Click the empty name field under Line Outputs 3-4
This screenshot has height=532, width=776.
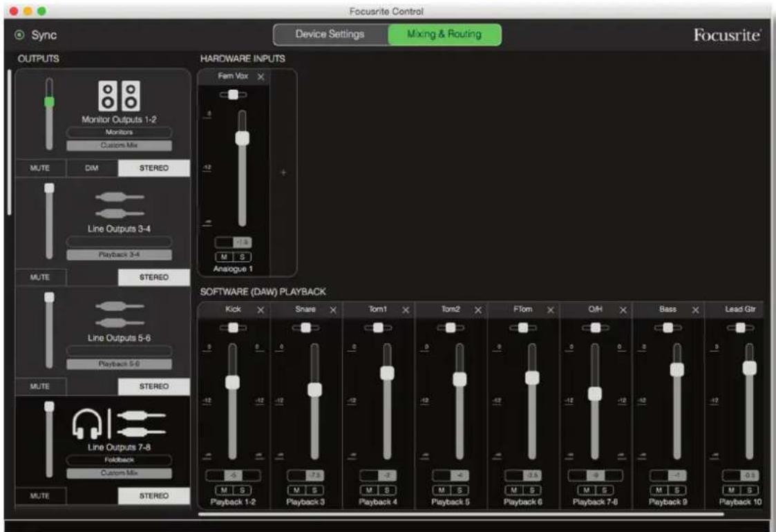pos(120,242)
